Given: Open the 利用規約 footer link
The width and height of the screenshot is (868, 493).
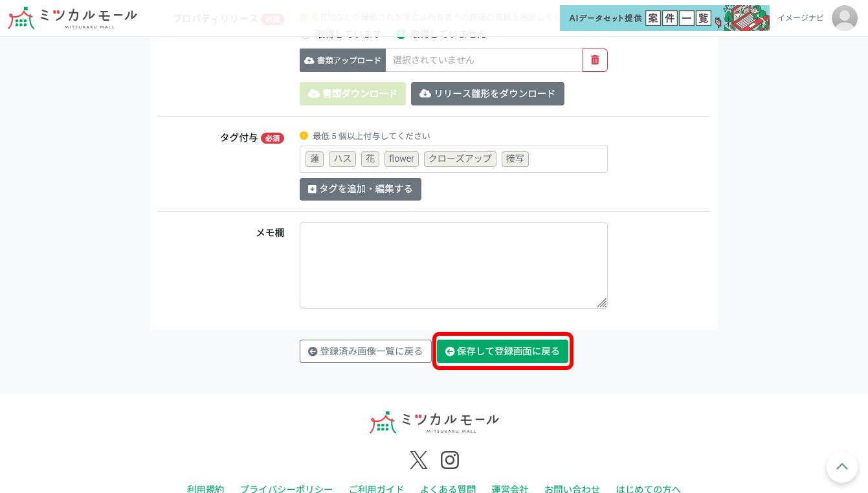Looking at the screenshot, I should (x=205, y=489).
